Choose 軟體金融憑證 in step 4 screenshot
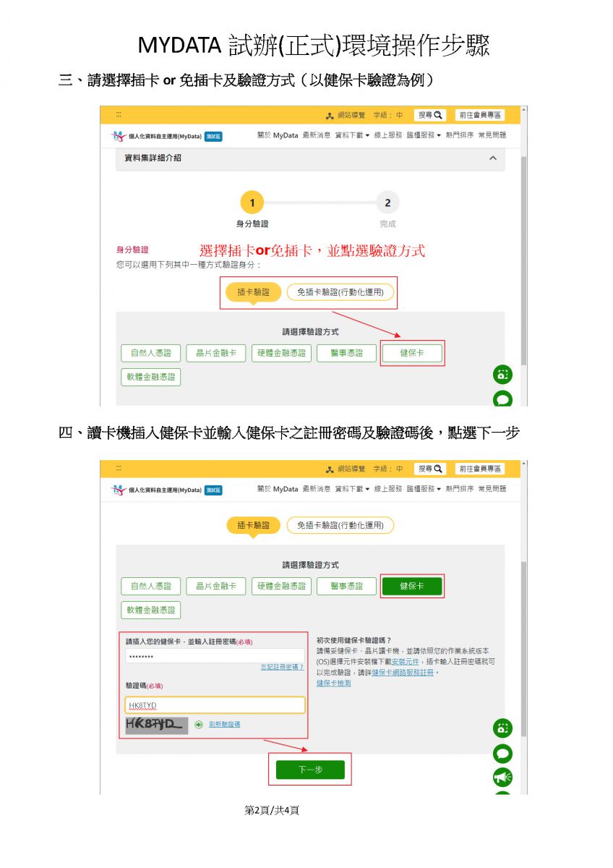This screenshot has width=613, height=868. [x=151, y=610]
